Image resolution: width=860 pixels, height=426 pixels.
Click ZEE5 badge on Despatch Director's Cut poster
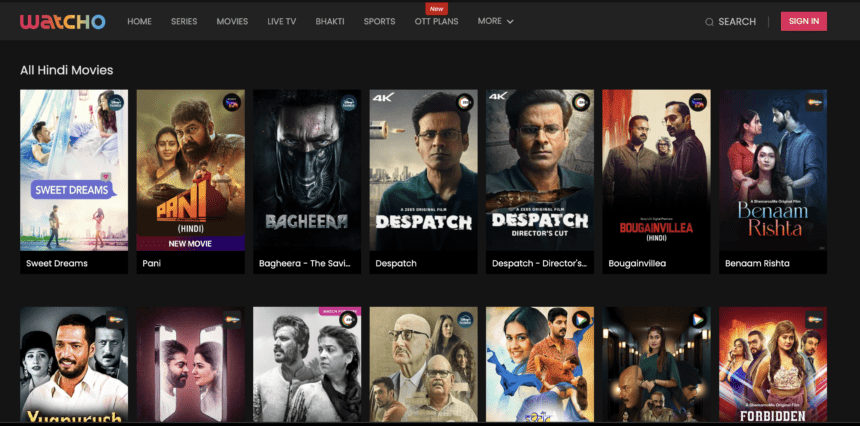point(581,103)
